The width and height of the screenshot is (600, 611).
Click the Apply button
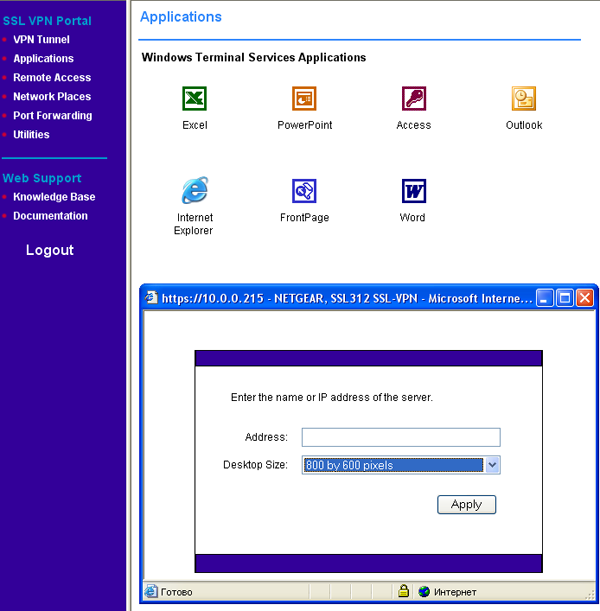(466, 505)
